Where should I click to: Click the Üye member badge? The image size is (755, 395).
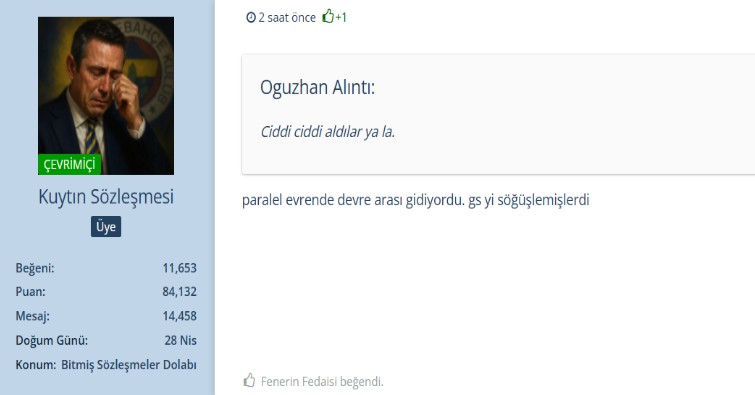(106, 226)
